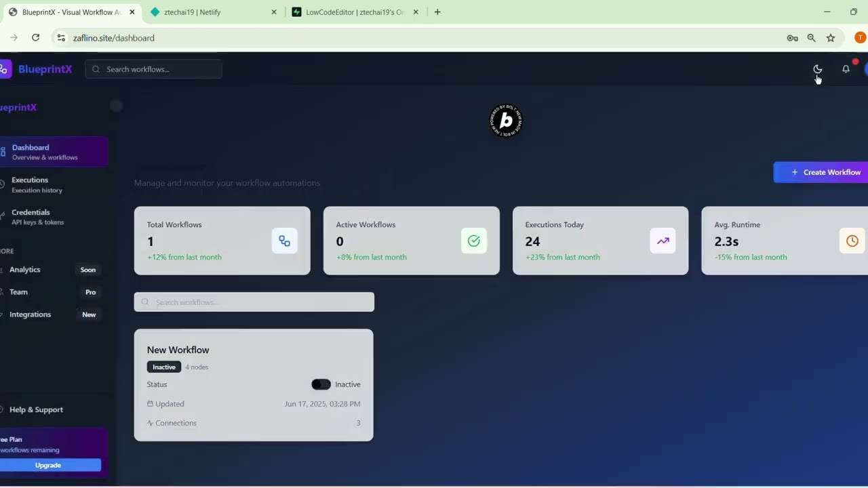Click the Create Workflow button
Viewport: 868px width, 488px height.
click(x=821, y=172)
